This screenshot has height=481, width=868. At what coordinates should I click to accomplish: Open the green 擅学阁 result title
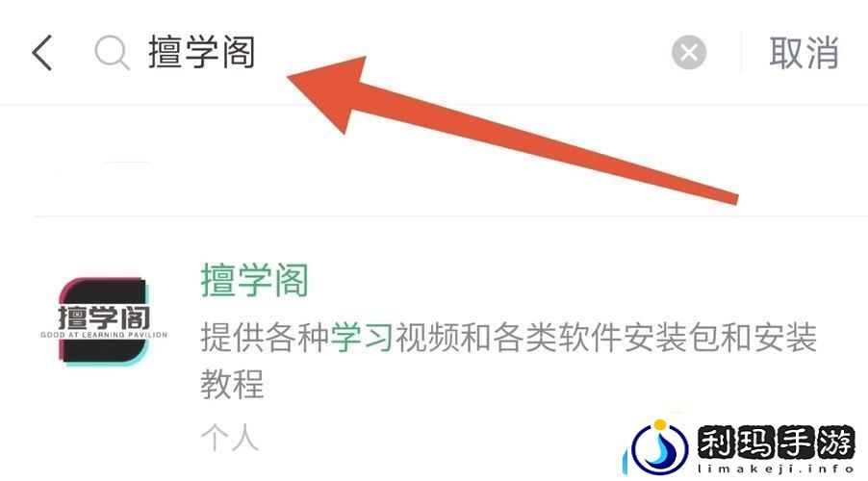[254, 280]
